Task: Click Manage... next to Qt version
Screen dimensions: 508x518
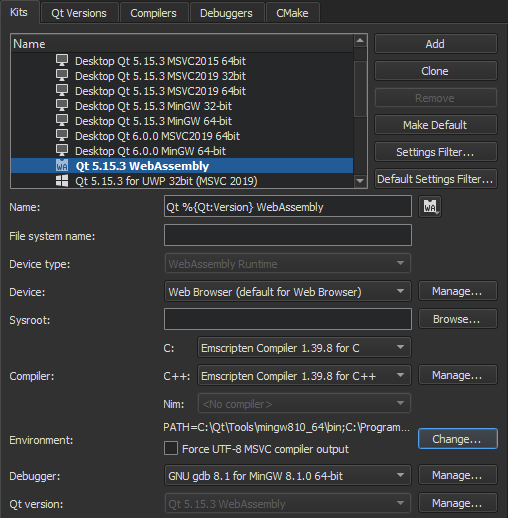Action: 458,503
